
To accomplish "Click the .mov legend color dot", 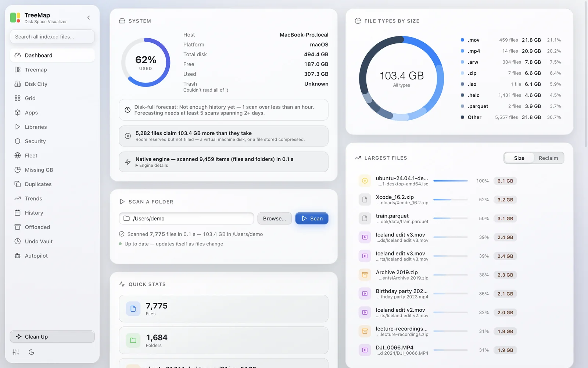I will tap(462, 40).
